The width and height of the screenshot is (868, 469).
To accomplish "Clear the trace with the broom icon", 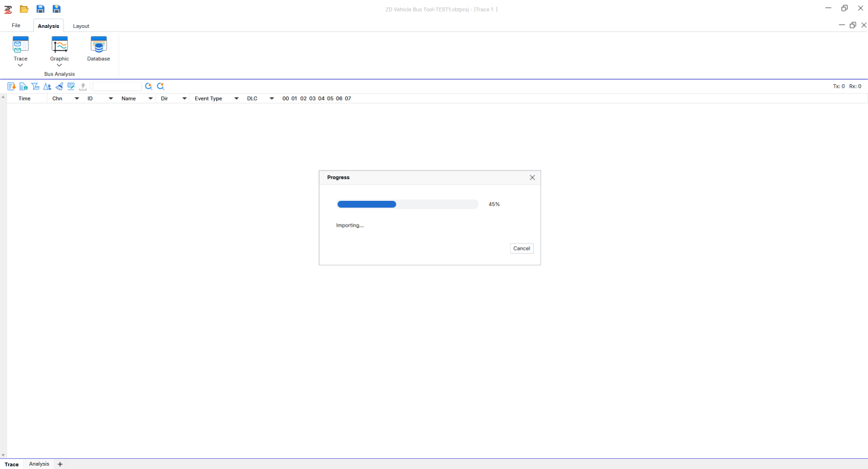I will point(59,86).
